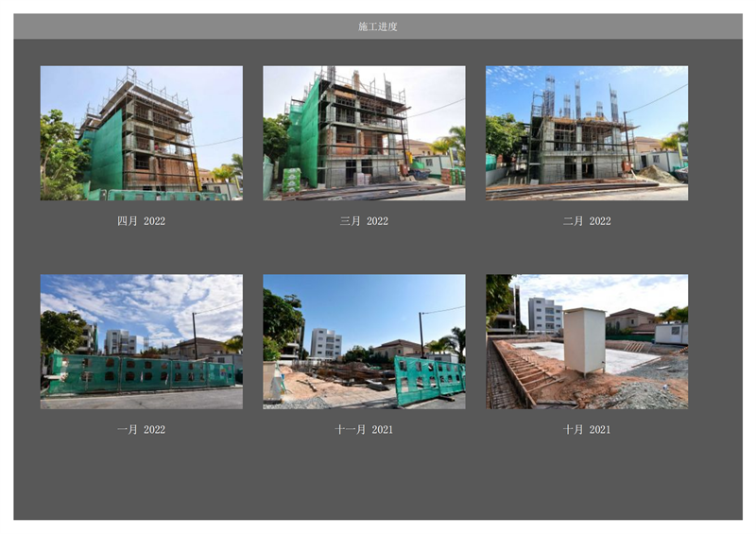The width and height of the screenshot is (756, 534).
Task: Open the 十一月 2021 construction photo
Action: point(364,341)
